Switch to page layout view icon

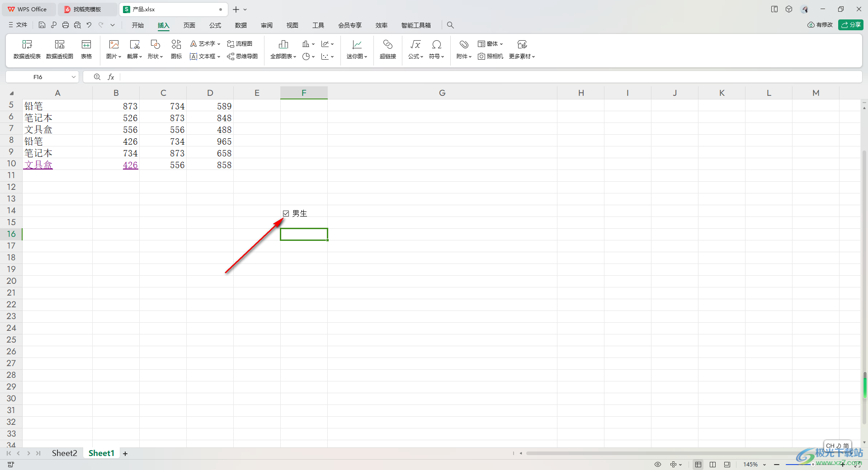click(x=727, y=465)
